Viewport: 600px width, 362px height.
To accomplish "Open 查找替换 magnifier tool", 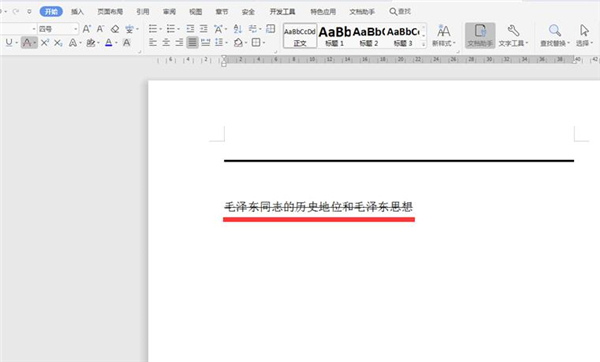I will point(554,35).
